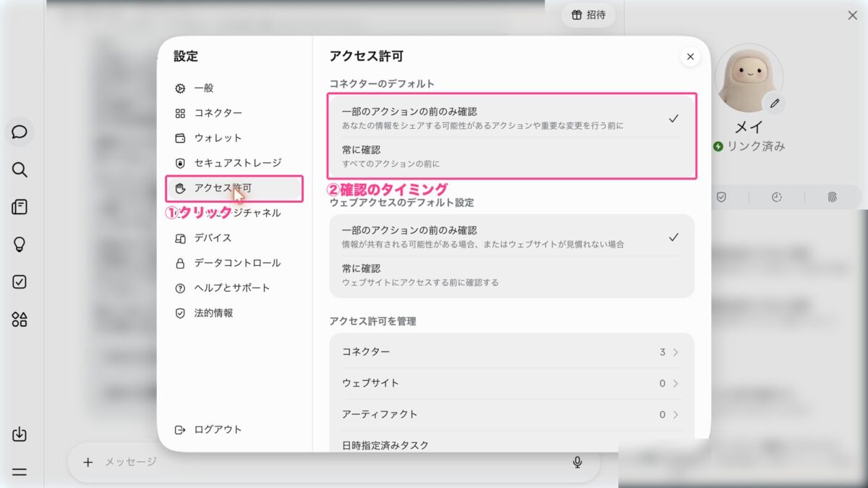The height and width of the screenshot is (488, 868).
Task: Close the settings dialog
Action: pyautogui.click(x=690, y=56)
